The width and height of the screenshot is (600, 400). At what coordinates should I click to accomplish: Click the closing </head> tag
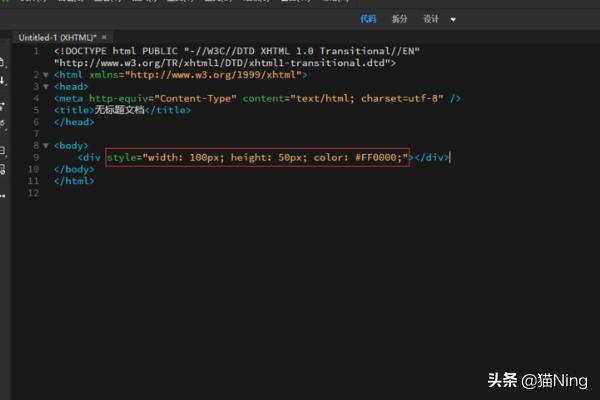tap(74, 122)
